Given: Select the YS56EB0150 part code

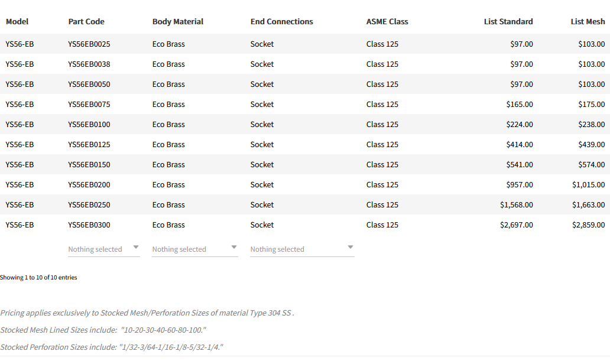Looking at the screenshot, I should coord(89,165).
